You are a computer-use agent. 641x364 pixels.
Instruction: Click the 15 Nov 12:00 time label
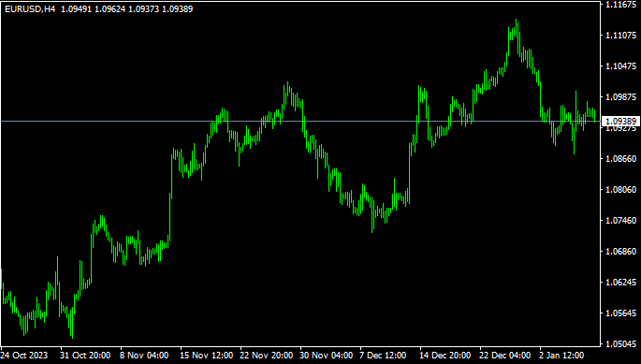click(207, 355)
